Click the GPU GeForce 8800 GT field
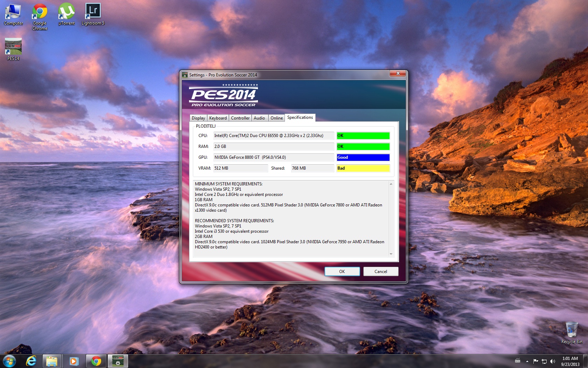This screenshot has height=368, width=588. 274,157
